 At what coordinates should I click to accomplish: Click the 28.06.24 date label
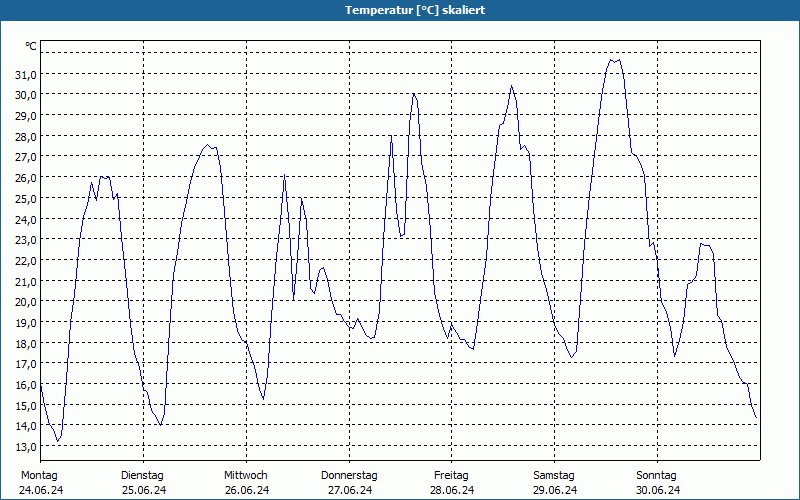point(452,490)
